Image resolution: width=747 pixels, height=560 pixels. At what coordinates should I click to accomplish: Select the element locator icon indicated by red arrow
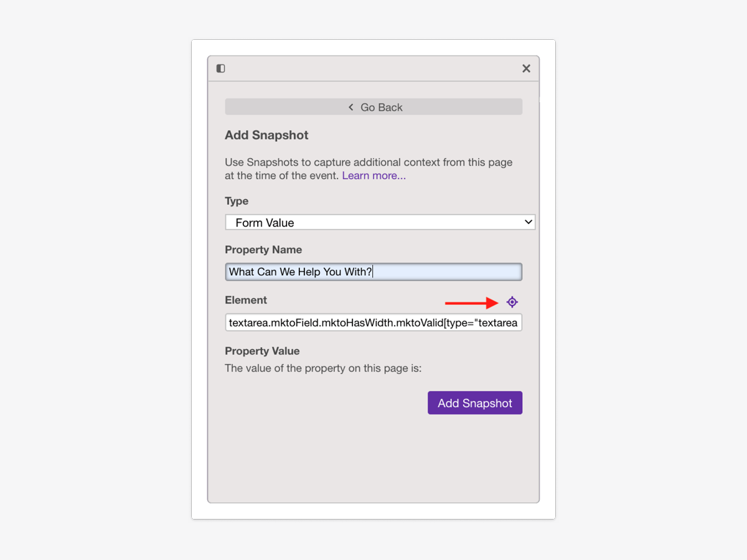pyautogui.click(x=512, y=302)
